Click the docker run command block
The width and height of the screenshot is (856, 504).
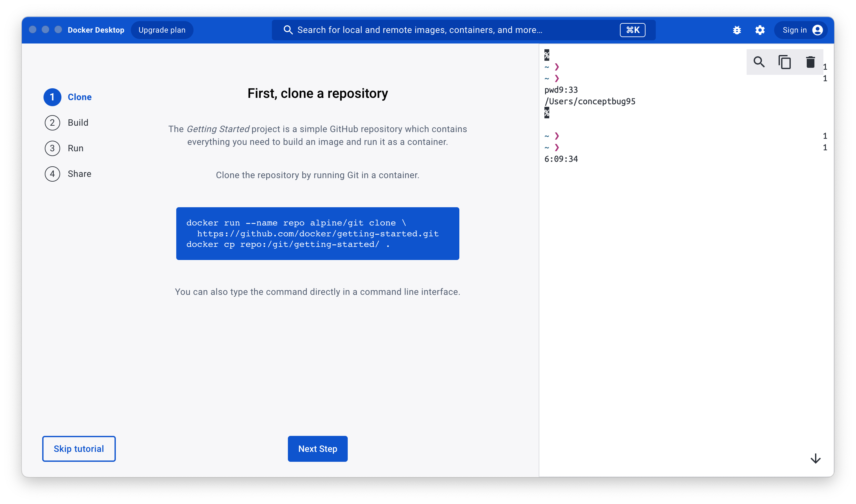pyautogui.click(x=318, y=234)
